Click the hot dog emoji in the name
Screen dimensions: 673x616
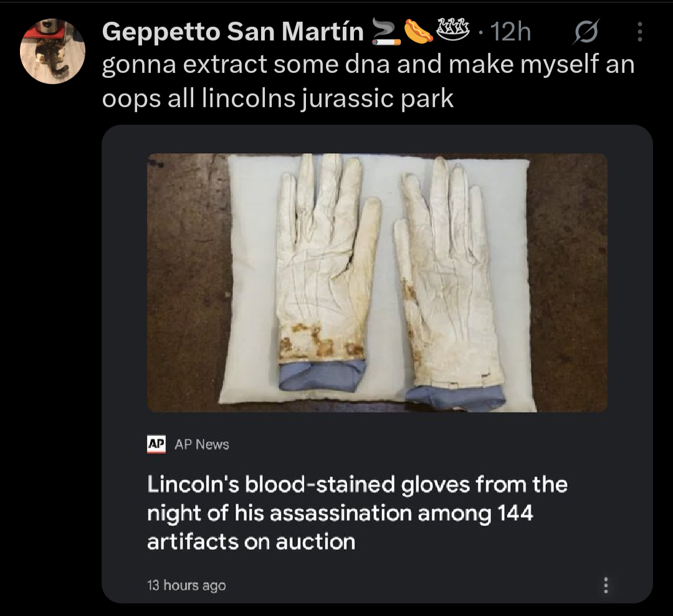[x=419, y=32]
